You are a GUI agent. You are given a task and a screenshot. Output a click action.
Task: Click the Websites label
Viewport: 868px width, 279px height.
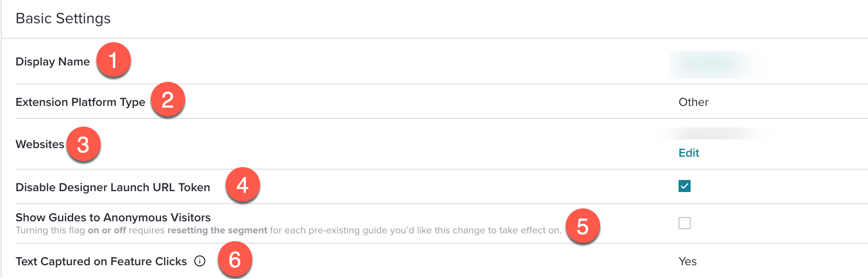coord(40,144)
